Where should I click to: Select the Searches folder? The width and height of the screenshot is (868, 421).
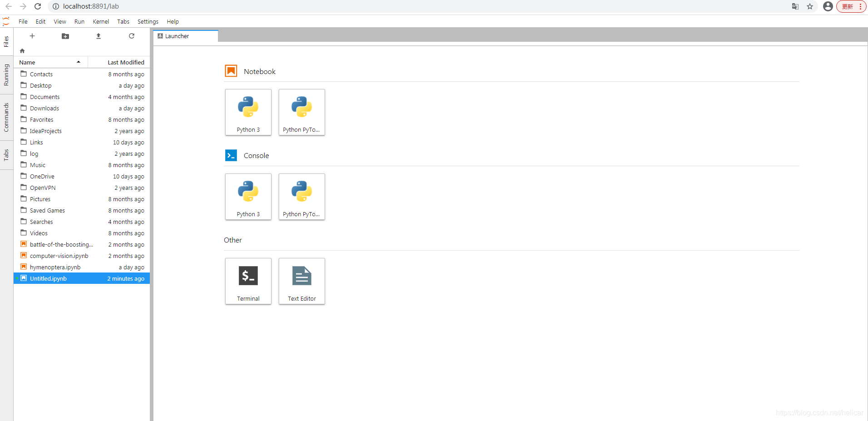pos(82,222)
